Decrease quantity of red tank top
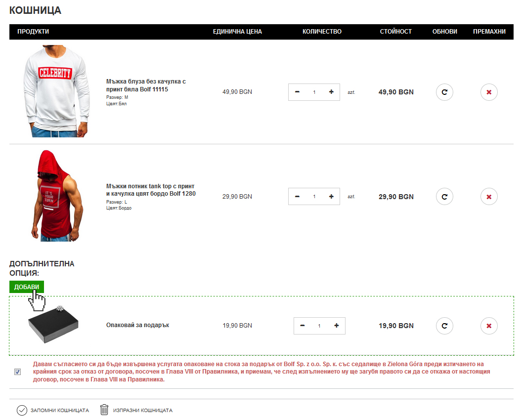521x420 pixels. (x=297, y=197)
